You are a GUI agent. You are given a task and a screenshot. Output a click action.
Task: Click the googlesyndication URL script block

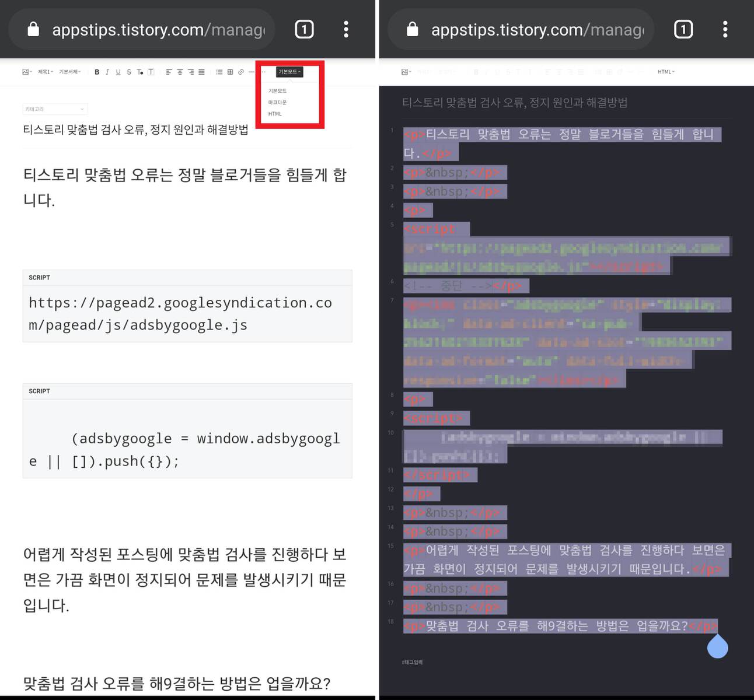187,306
